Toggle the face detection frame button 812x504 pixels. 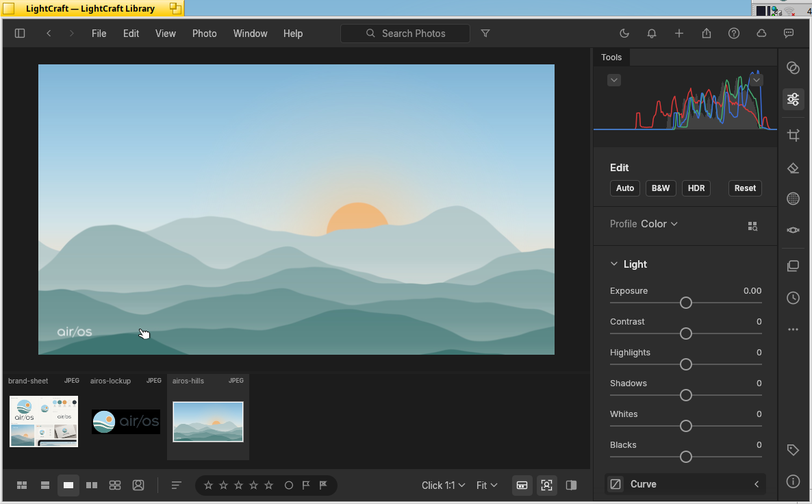547,486
